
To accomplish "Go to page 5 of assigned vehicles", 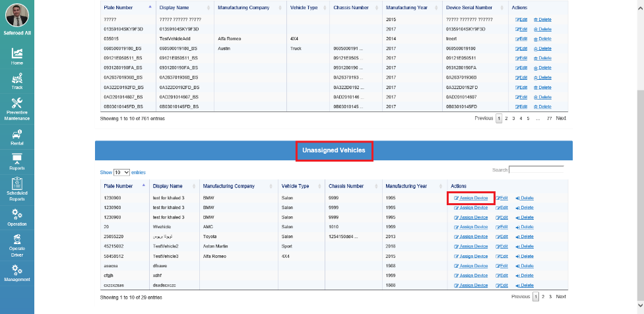I will click(528, 118).
